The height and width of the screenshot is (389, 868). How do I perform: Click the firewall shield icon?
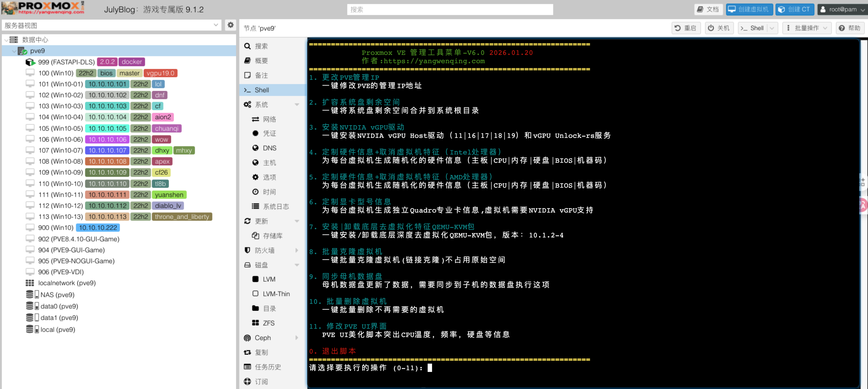[247, 250]
